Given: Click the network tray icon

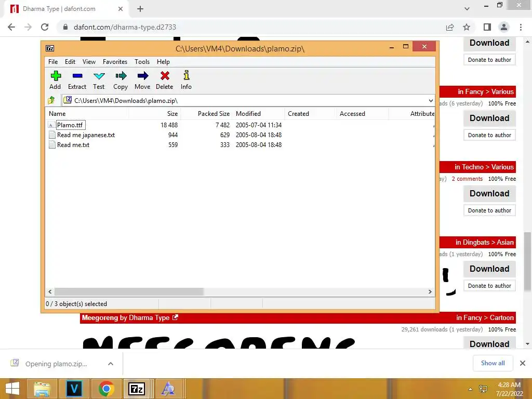Looking at the screenshot, I should [x=483, y=389].
